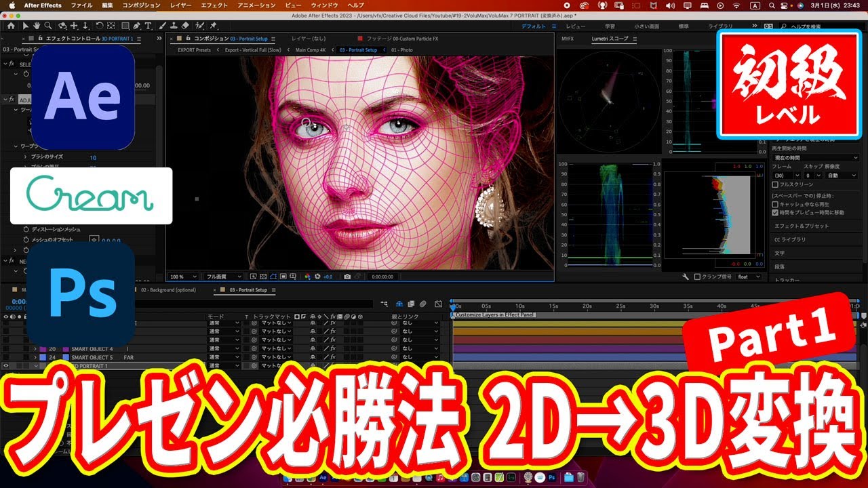Toggle lock on the コンポジション panel tab

189,39
